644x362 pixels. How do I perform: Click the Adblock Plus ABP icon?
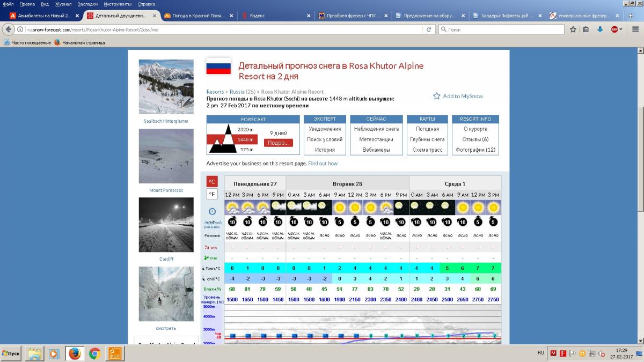pos(614,29)
